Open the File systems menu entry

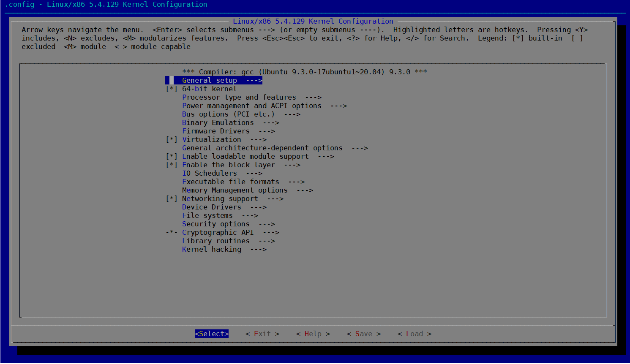pos(207,215)
